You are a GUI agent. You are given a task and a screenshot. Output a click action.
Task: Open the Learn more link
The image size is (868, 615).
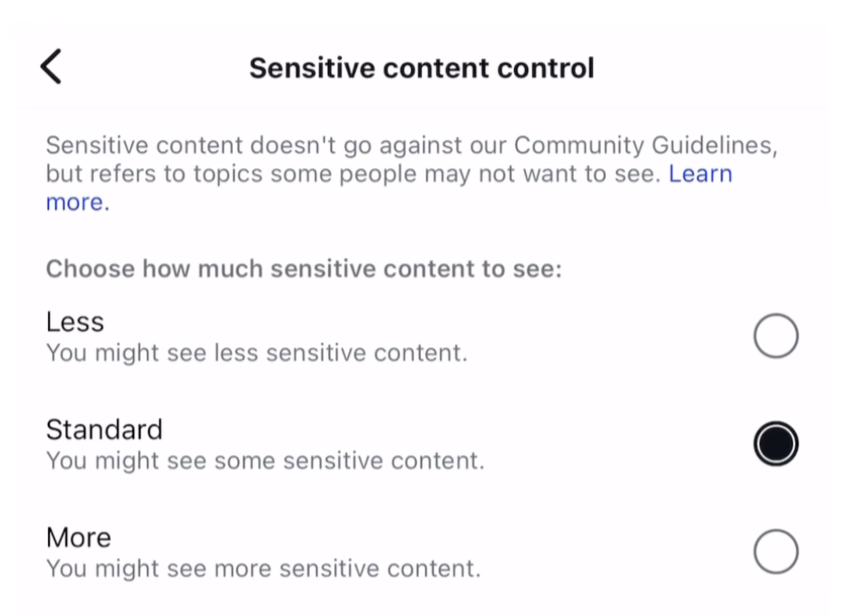click(700, 174)
